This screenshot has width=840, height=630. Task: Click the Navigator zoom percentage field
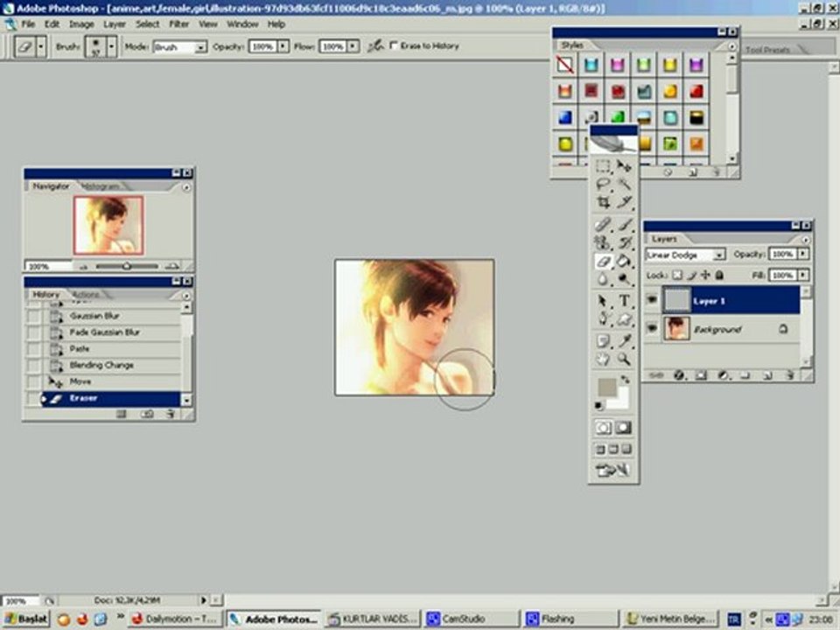click(x=47, y=266)
